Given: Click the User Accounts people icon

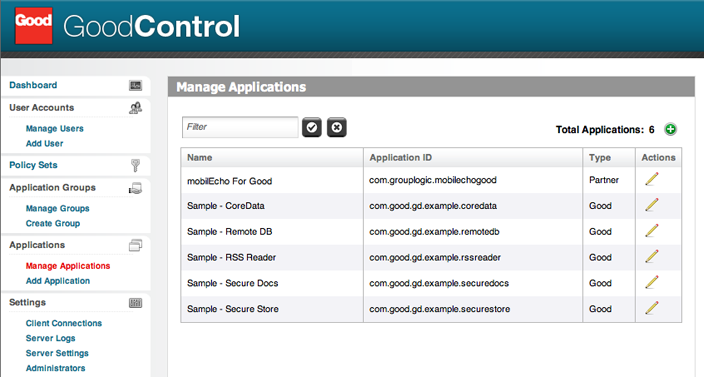Looking at the screenshot, I should (x=136, y=108).
